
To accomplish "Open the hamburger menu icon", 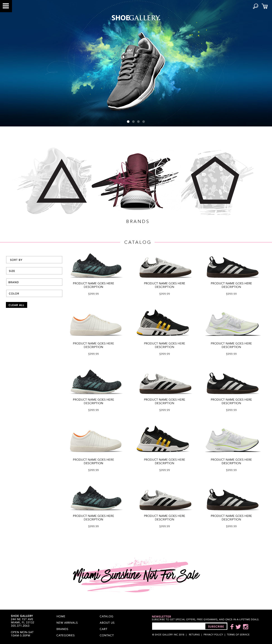I will pyautogui.click(x=6, y=6).
